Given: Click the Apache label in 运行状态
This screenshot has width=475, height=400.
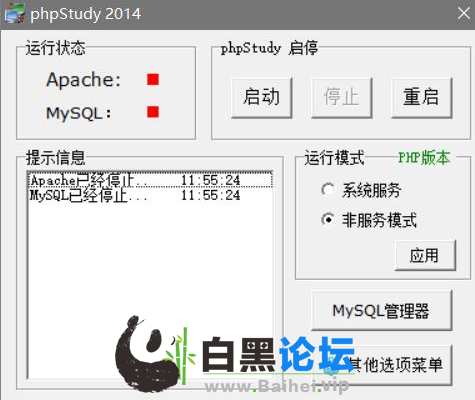Looking at the screenshot, I should [x=83, y=80].
